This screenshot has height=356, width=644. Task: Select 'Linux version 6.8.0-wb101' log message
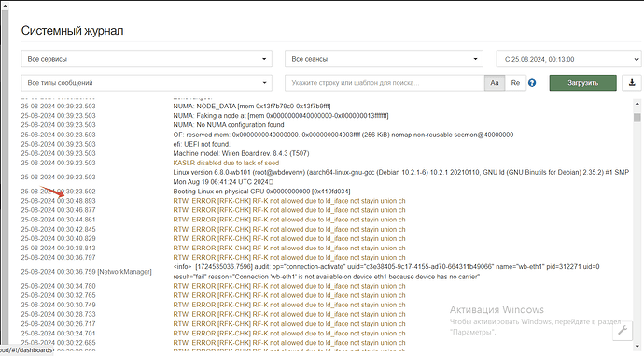[x=400, y=178]
